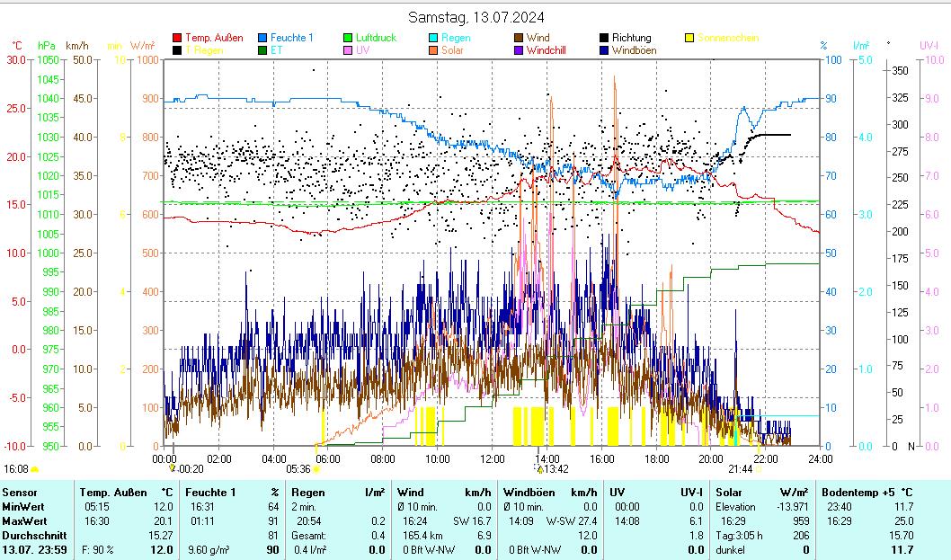Click the Bodentemp +5 column header
The height and width of the screenshot is (560, 951).
point(860,493)
